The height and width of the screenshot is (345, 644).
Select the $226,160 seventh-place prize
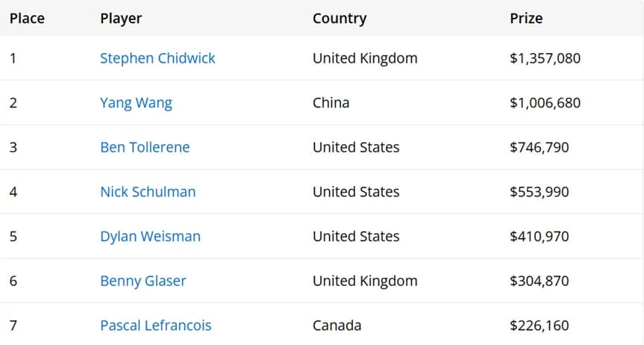[540, 326]
